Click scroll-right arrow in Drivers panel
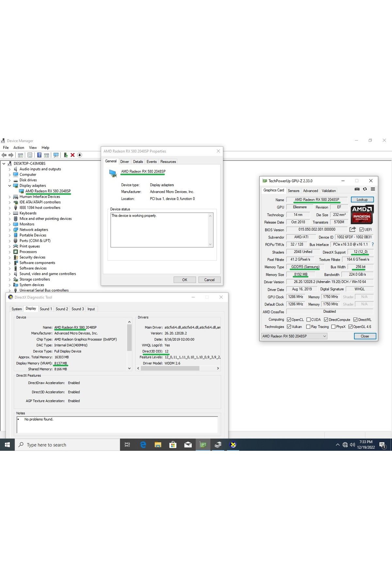Viewport: 392px width, 588px height. pos(218,368)
